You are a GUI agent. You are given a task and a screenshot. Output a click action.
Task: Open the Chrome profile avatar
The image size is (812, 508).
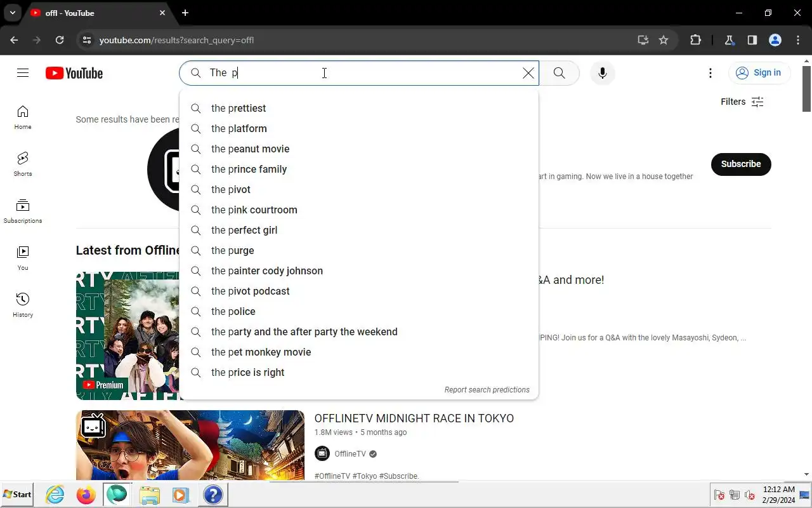point(775,40)
